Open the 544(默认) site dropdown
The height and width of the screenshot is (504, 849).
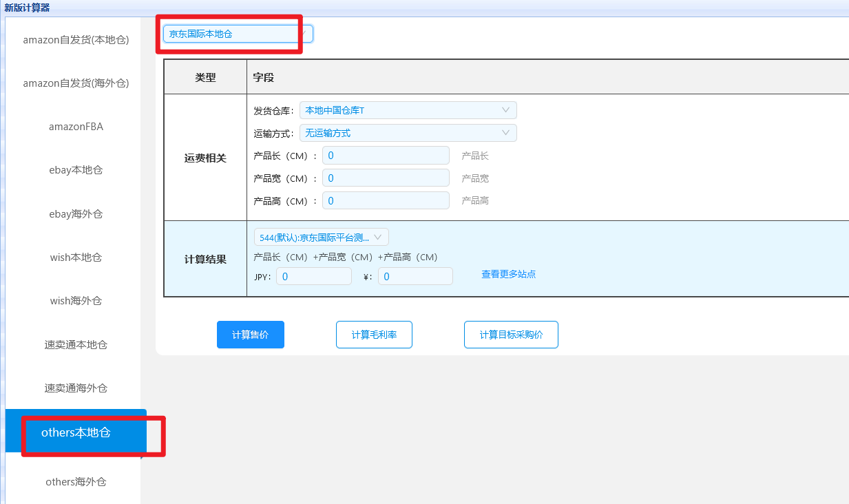pos(322,237)
